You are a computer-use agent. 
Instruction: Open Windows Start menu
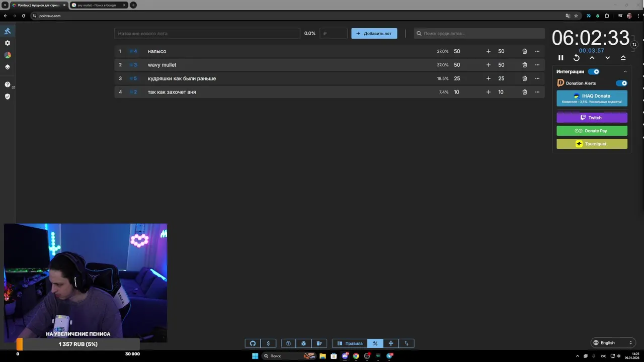pyautogui.click(x=255, y=356)
